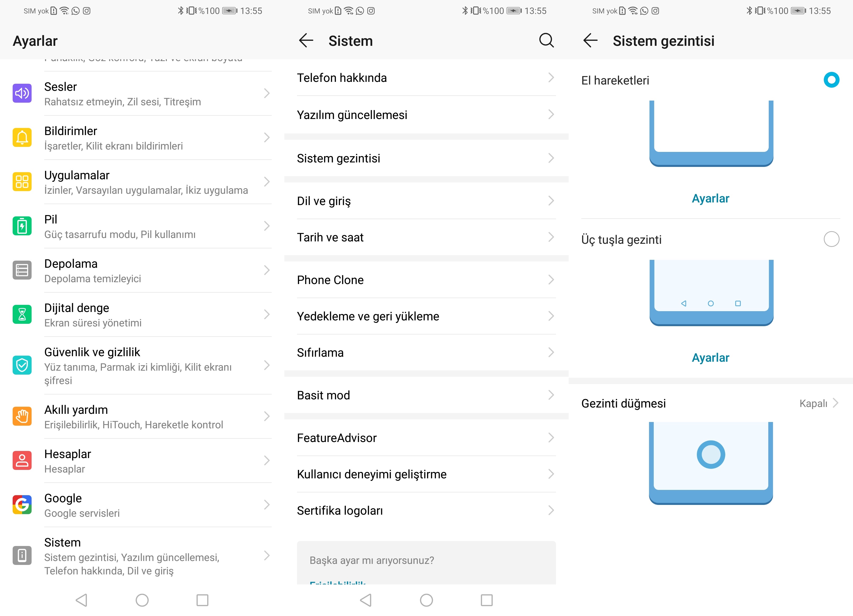Tap the orange Akıllı yardım hand icon
The height and width of the screenshot is (616, 853).
[22, 416]
